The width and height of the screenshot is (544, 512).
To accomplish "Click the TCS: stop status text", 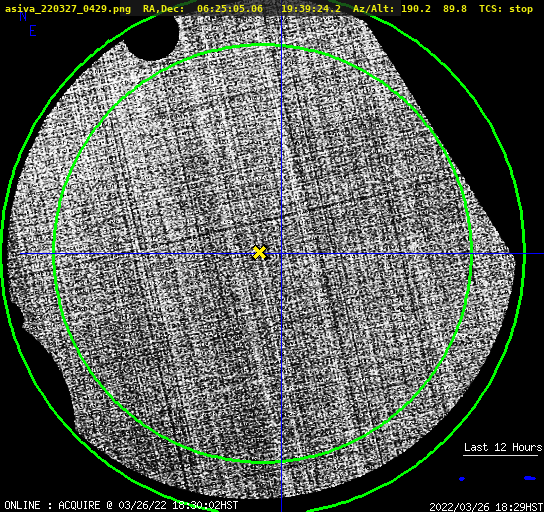I will 506,9.
